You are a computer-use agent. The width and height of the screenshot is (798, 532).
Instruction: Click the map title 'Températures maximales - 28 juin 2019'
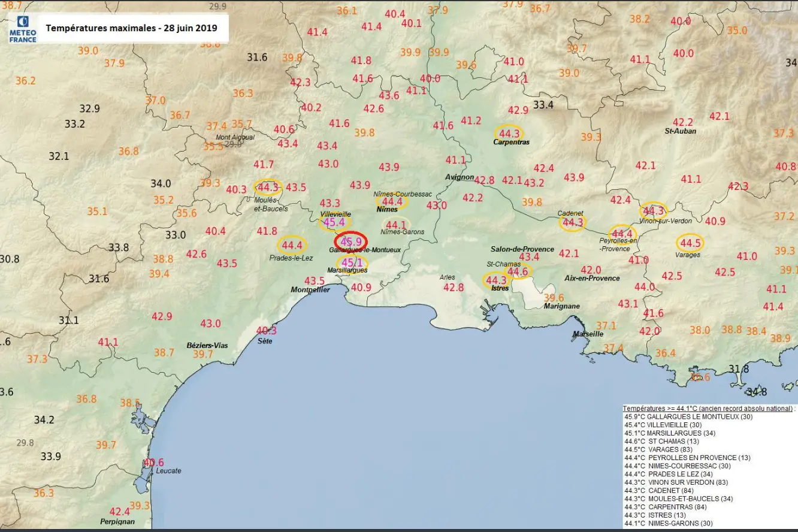[131, 28]
